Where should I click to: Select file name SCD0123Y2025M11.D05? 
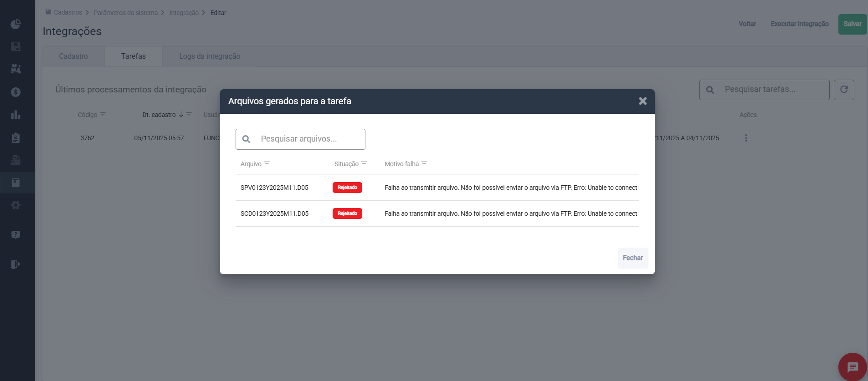pos(274,213)
